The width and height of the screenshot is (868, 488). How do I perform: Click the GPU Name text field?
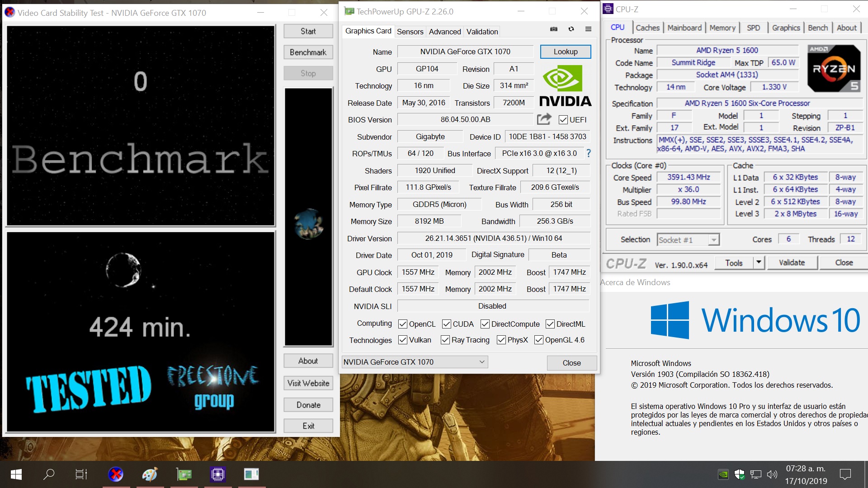(x=465, y=52)
